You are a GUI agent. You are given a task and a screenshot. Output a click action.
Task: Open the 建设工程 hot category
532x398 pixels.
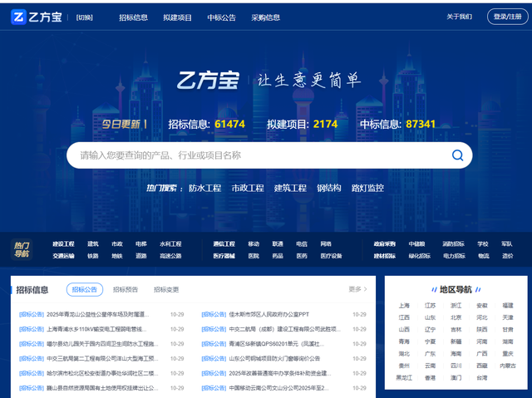click(x=63, y=243)
